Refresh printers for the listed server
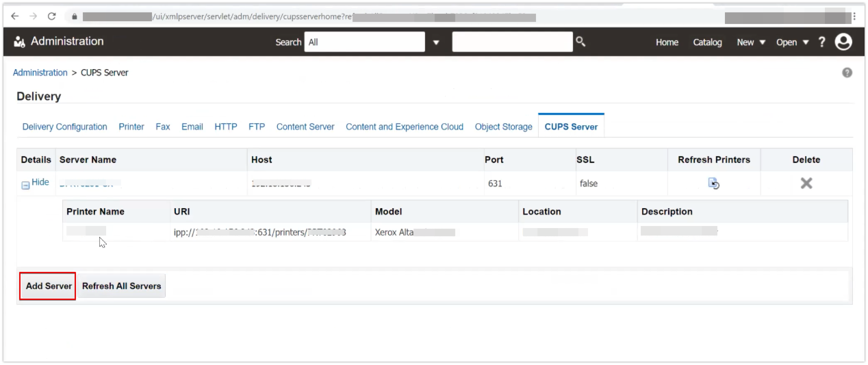Screen dimensions: 868x365 tap(714, 184)
